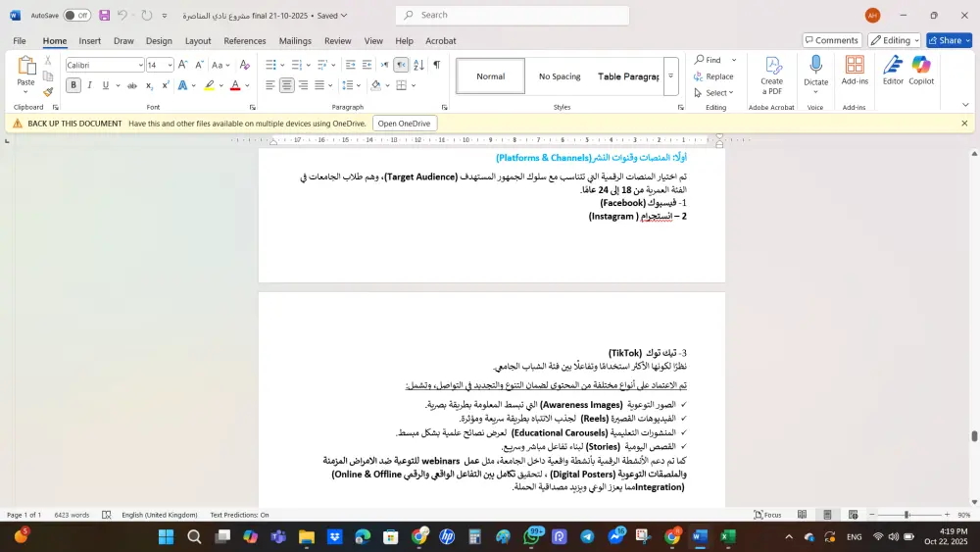Screen dimensions: 980x552
Task: Decrease font size with Shrink Font
Action: 199,65
